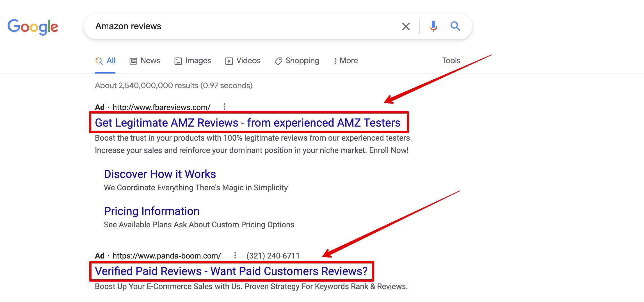Viewport: 644px width, 302px height.
Task: Open Verified Paid Reviews ad link
Action: tap(231, 271)
